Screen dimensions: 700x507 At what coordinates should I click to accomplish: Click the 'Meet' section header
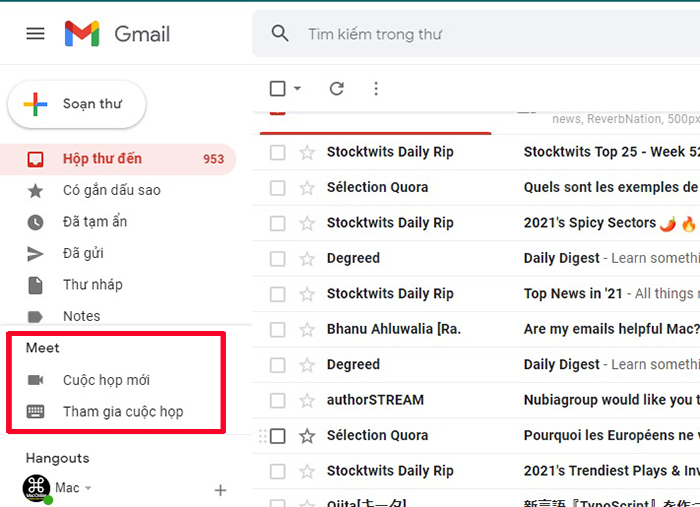(42, 348)
